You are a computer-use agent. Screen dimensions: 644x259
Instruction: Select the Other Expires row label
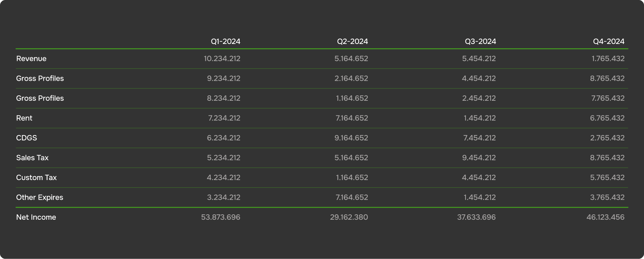[40, 197]
